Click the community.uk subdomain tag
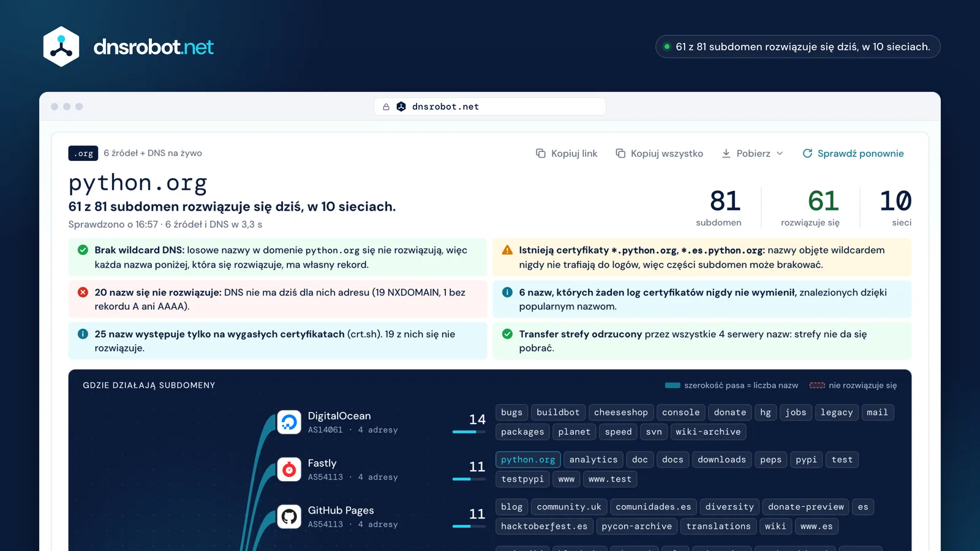 tap(569, 507)
